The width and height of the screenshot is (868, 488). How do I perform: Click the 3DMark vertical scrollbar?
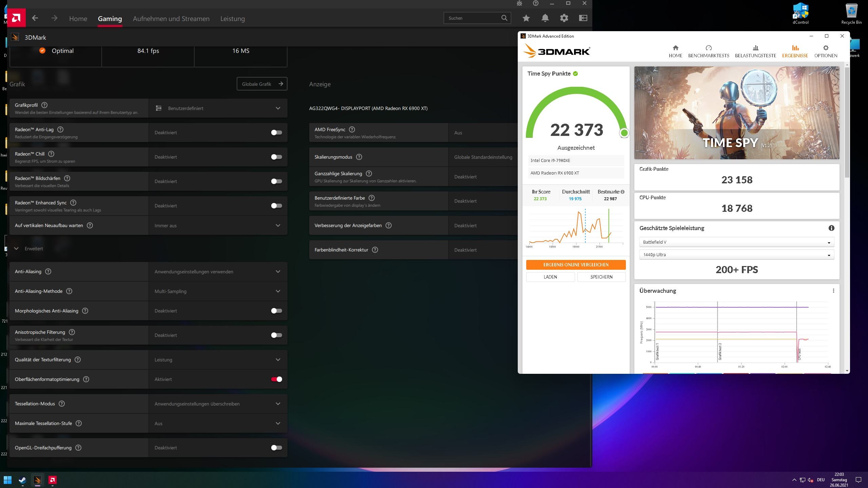click(847, 122)
